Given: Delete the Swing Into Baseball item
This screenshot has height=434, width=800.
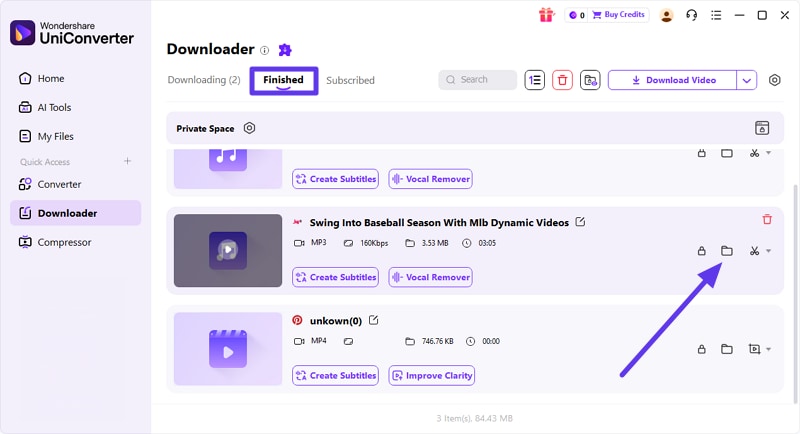Looking at the screenshot, I should pyautogui.click(x=767, y=219).
